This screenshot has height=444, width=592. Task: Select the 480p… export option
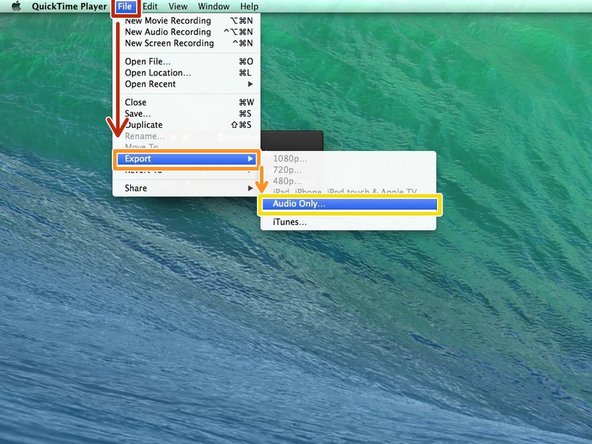coord(348,181)
